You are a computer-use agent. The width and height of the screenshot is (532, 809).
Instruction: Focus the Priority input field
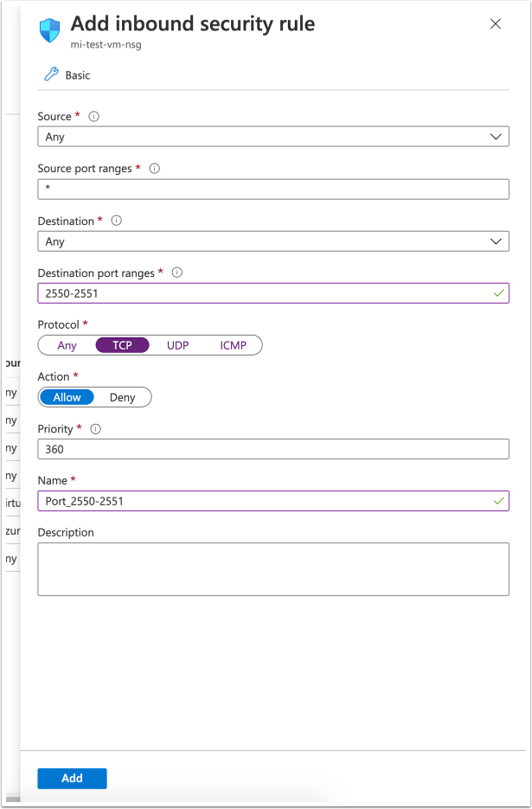pyautogui.click(x=273, y=449)
